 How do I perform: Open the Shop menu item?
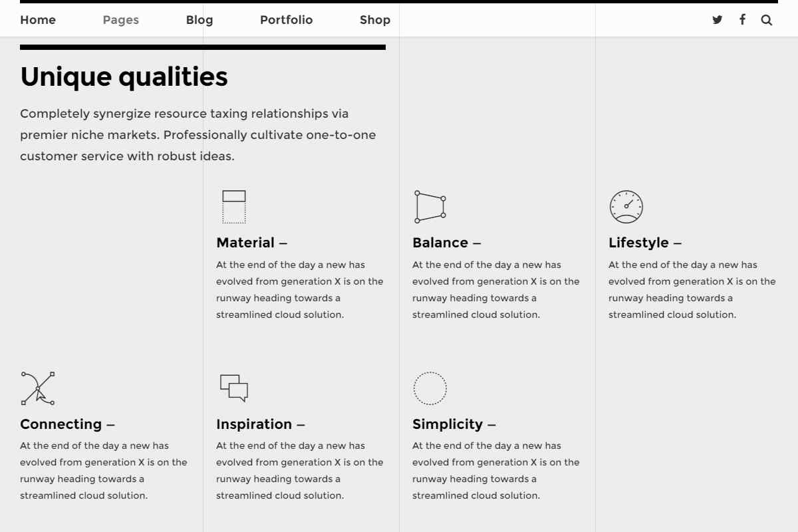point(375,20)
